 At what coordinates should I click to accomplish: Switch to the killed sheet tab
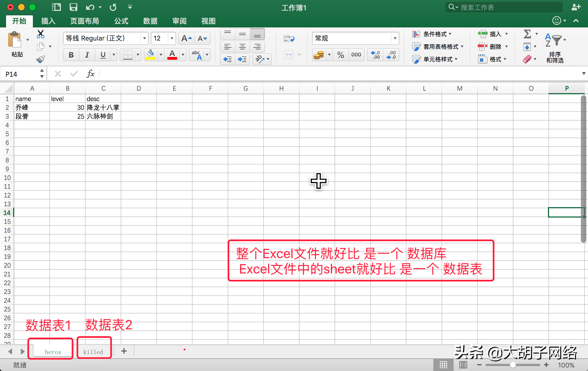click(93, 352)
